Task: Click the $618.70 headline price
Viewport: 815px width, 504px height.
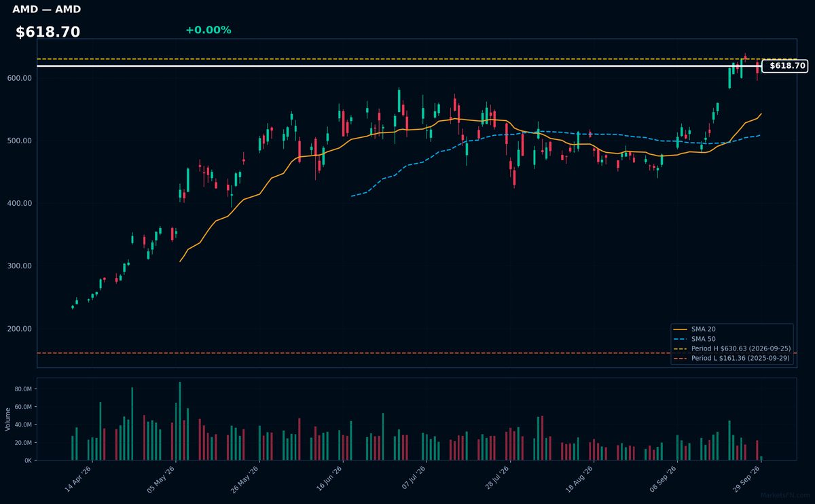Action: (x=48, y=32)
